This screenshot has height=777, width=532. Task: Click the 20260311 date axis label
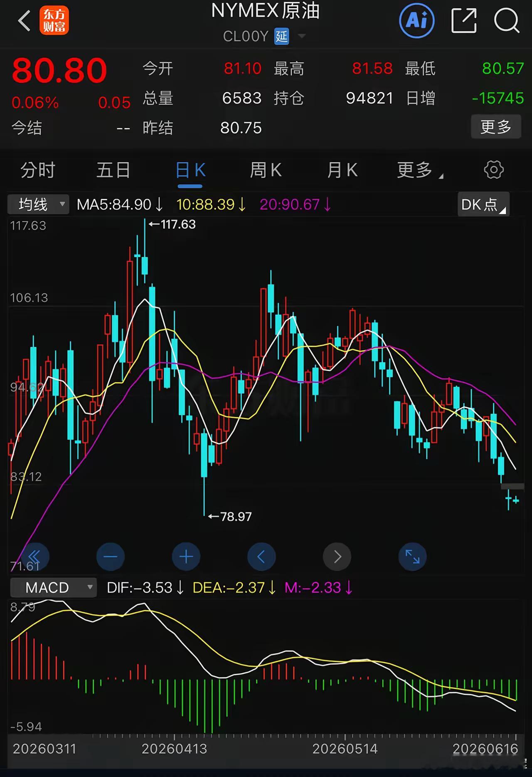coord(44,749)
